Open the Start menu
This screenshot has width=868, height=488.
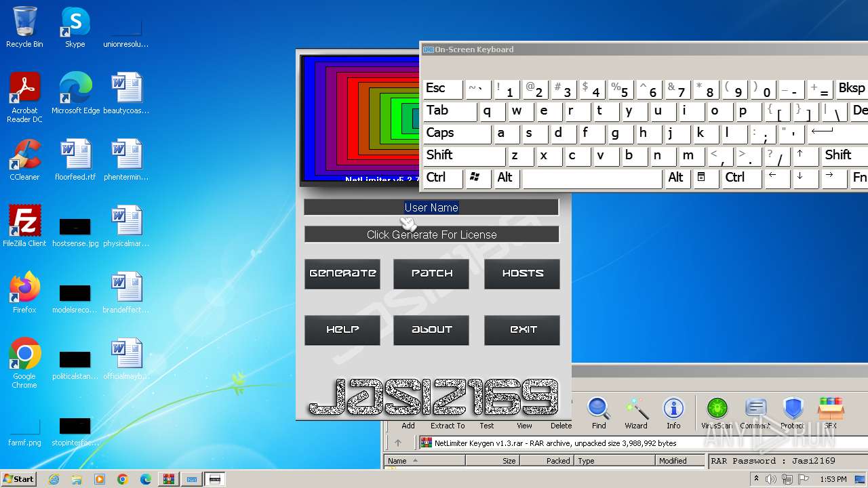pyautogui.click(x=18, y=479)
